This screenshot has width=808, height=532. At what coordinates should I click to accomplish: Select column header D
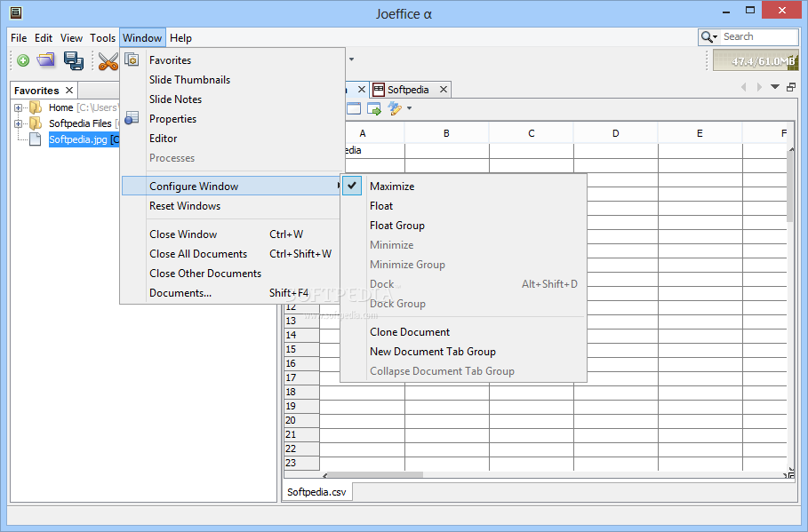pos(616,133)
